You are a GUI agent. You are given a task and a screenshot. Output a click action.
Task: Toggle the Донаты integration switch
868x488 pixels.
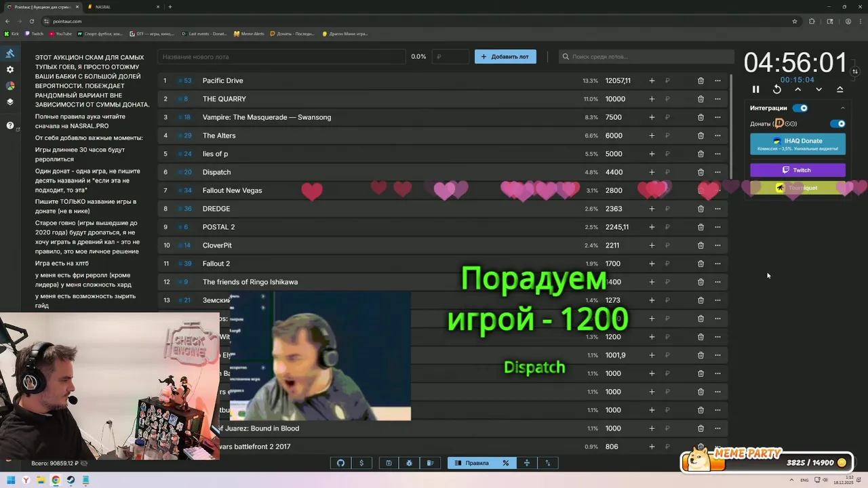[x=838, y=123]
